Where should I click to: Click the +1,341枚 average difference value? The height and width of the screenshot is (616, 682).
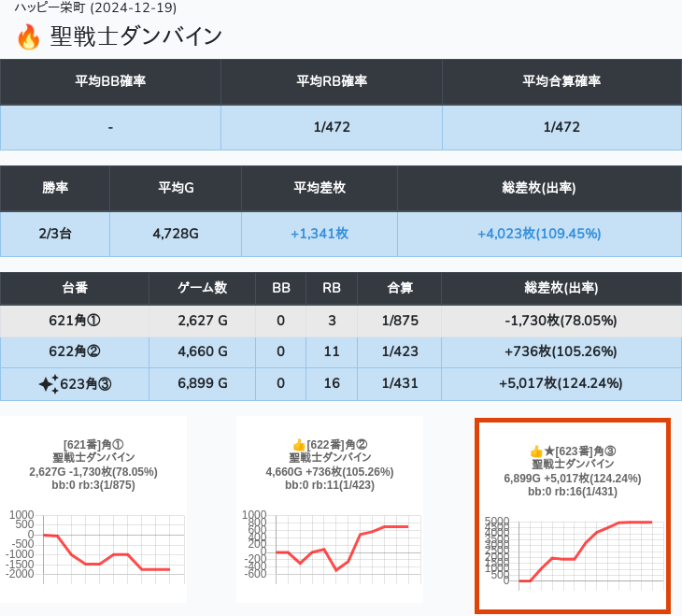(x=320, y=234)
